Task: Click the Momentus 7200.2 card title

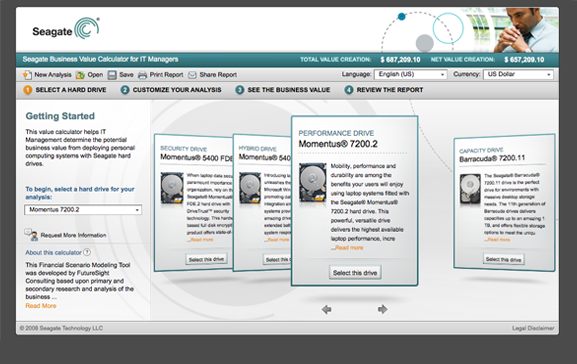Action: (338, 144)
